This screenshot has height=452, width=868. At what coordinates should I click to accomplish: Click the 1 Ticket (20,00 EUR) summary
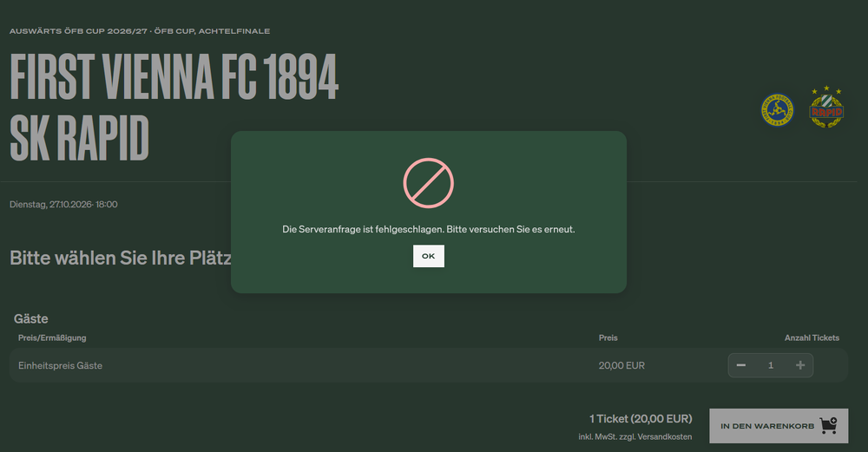641,419
